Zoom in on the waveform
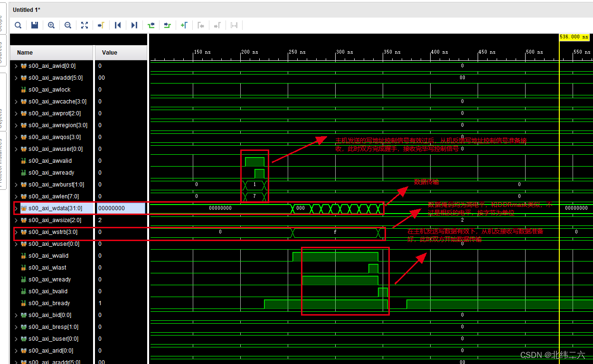The height and width of the screenshot is (364, 593). (51, 25)
